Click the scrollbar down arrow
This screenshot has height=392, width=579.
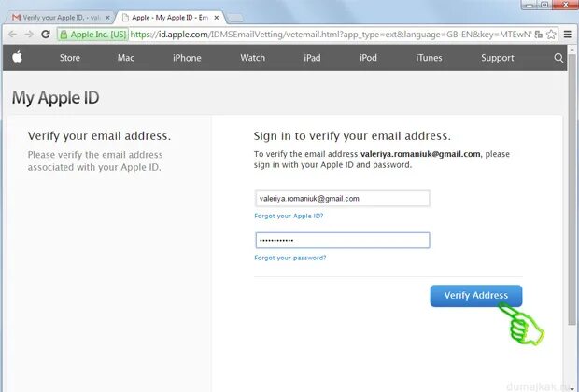(x=572, y=388)
